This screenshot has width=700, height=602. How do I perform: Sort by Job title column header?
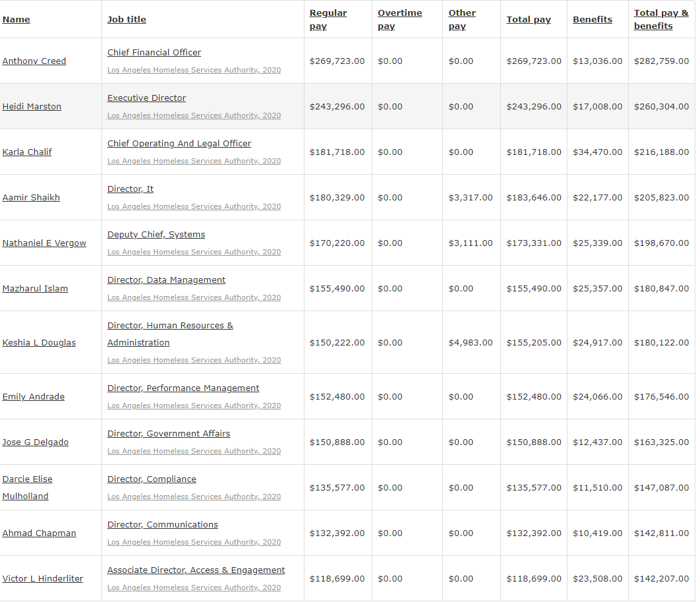click(127, 19)
